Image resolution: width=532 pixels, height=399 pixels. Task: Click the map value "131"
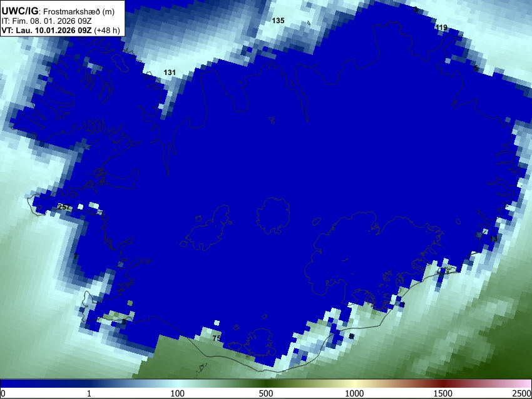170,72
